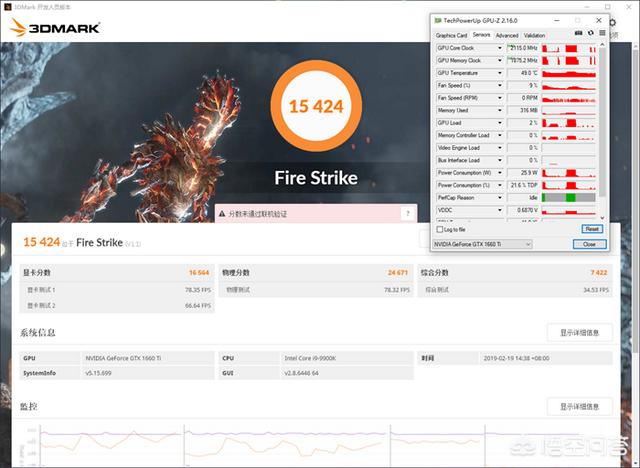Screen dimensions: 640x468
Task: Click the monitoring chart at the bottom
Action: pyautogui.click(x=310, y=446)
